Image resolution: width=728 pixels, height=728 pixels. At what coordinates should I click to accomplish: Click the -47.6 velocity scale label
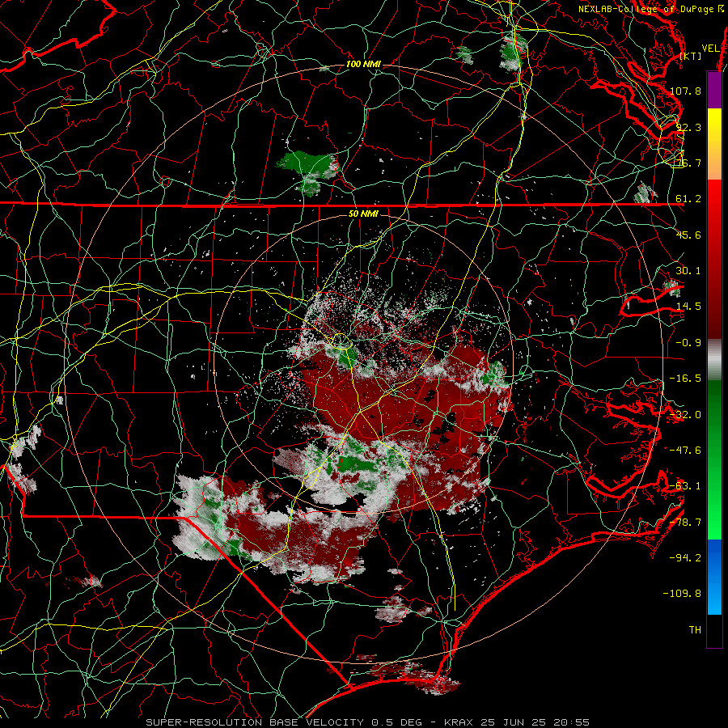point(685,451)
